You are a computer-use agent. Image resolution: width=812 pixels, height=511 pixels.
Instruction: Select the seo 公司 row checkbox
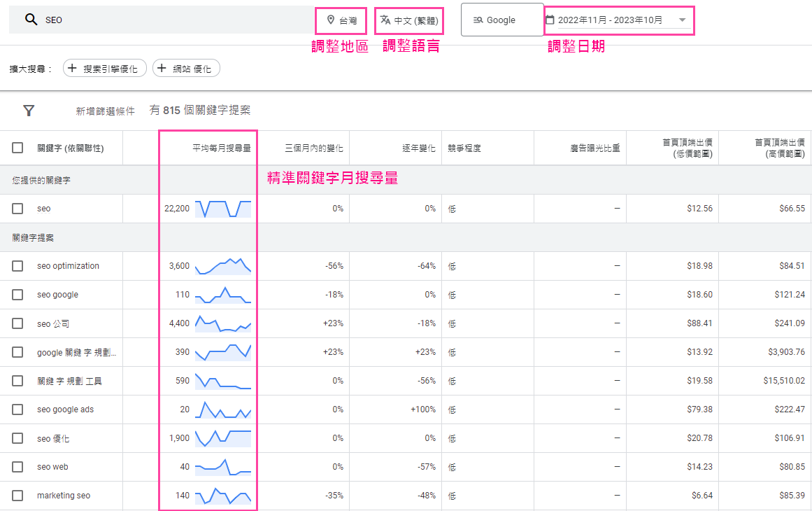pos(17,323)
